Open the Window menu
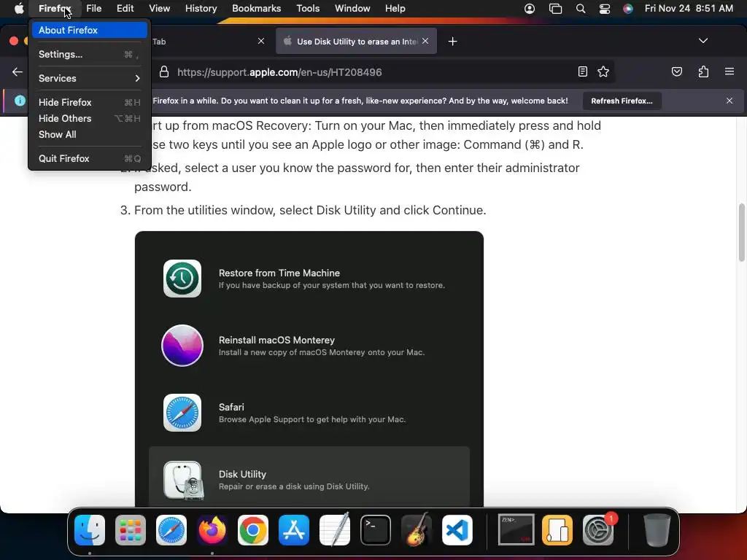747x560 pixels. click(352, 8)
